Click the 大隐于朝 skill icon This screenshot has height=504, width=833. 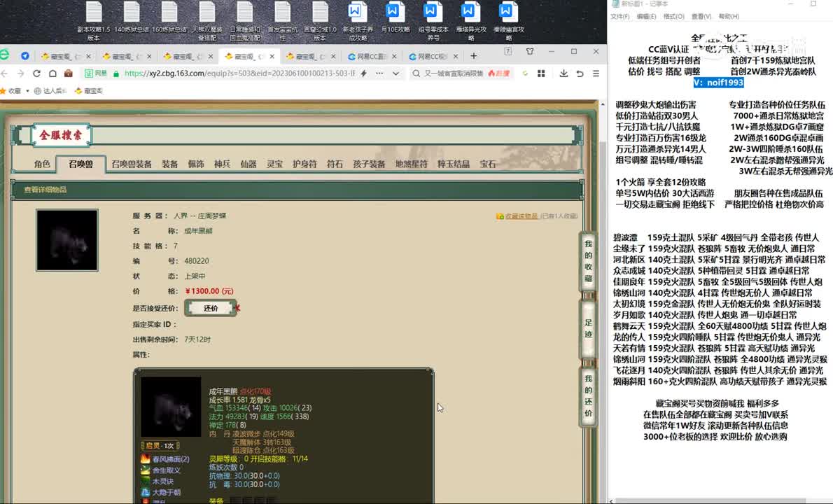(x=146, y=492)
